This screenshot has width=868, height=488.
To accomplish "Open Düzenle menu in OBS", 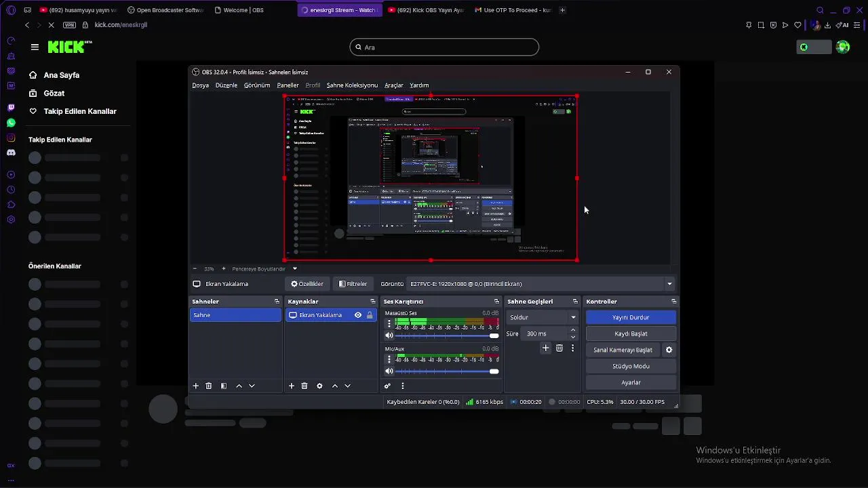I will click(226, 85).
